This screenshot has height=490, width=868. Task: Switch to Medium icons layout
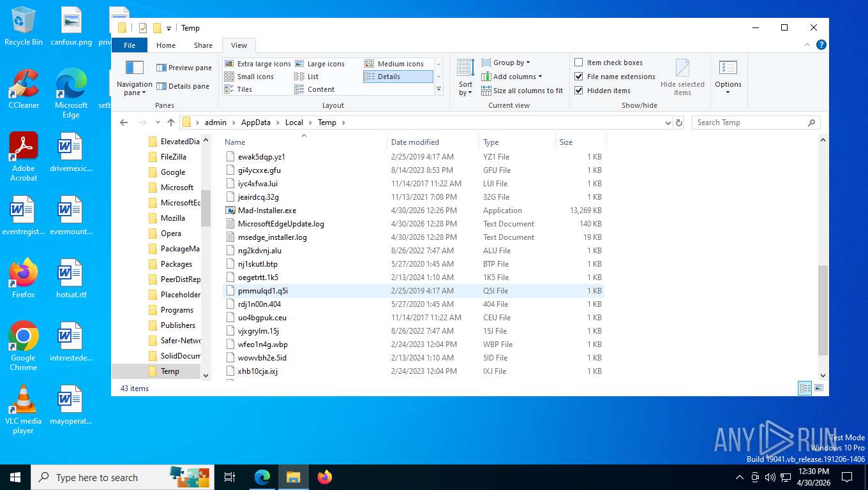(x=394, y=64)
